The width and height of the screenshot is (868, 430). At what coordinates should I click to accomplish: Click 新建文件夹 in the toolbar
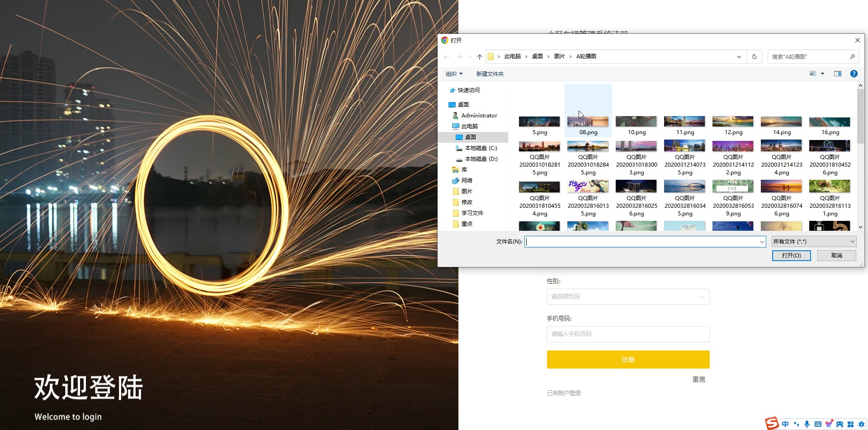490,74
